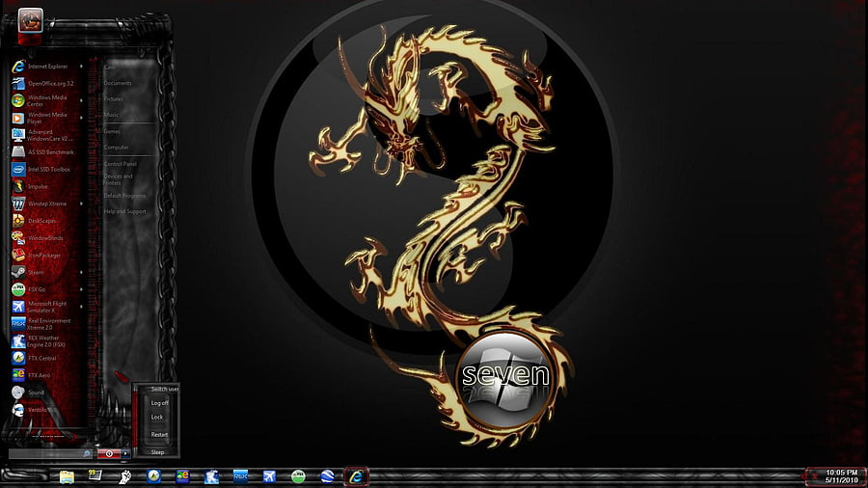Choose Restart from power menu
Image resolution: width=868 pixels, height=488 pixels.
point(159,434)
